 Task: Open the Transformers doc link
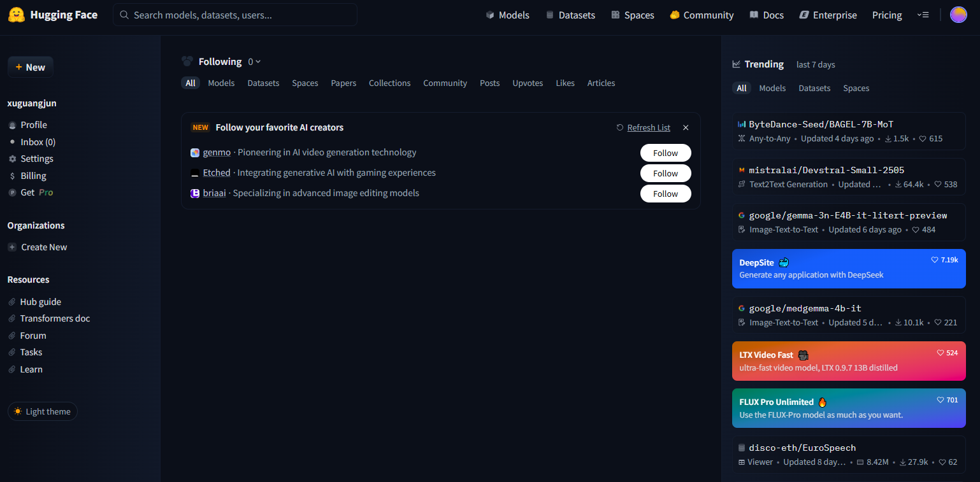(x=55, y=318)
